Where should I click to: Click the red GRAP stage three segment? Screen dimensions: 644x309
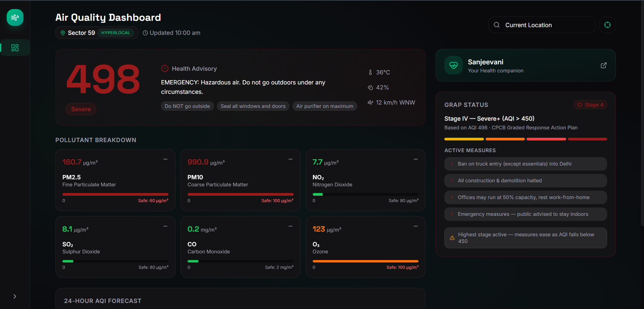click(546, 139)
